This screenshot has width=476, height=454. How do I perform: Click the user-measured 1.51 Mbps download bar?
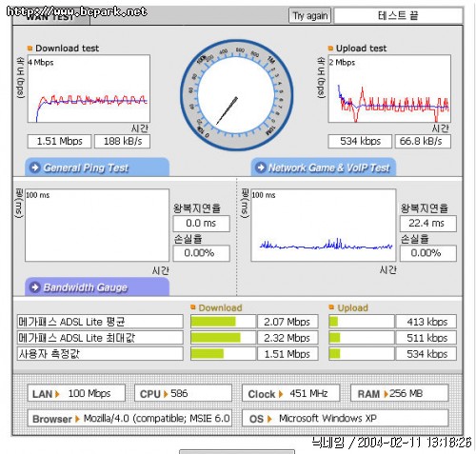click(x=223, y=353)
